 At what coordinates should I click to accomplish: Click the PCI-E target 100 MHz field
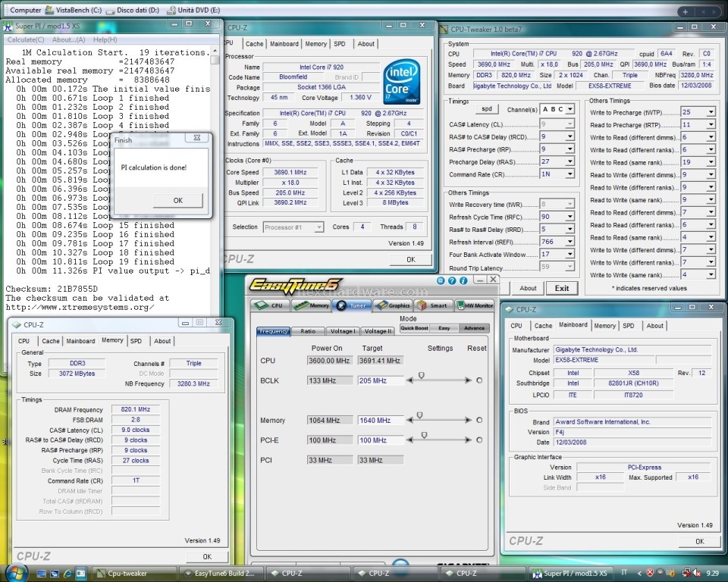380,440
